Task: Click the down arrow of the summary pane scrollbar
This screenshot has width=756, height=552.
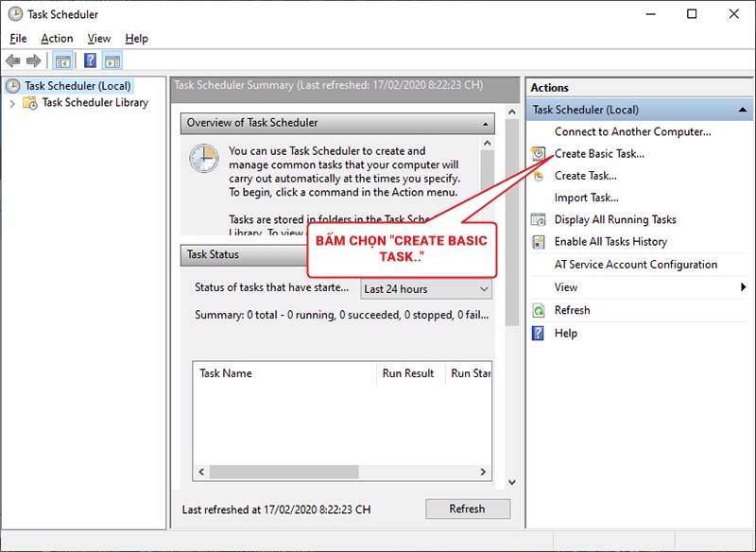Action: pos(512,482)
